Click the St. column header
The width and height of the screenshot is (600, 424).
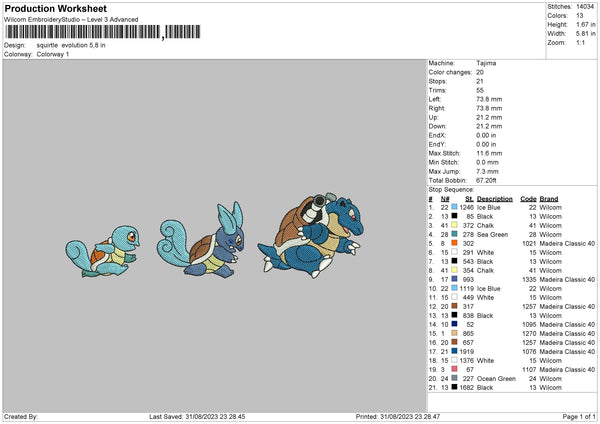point(470,199)
